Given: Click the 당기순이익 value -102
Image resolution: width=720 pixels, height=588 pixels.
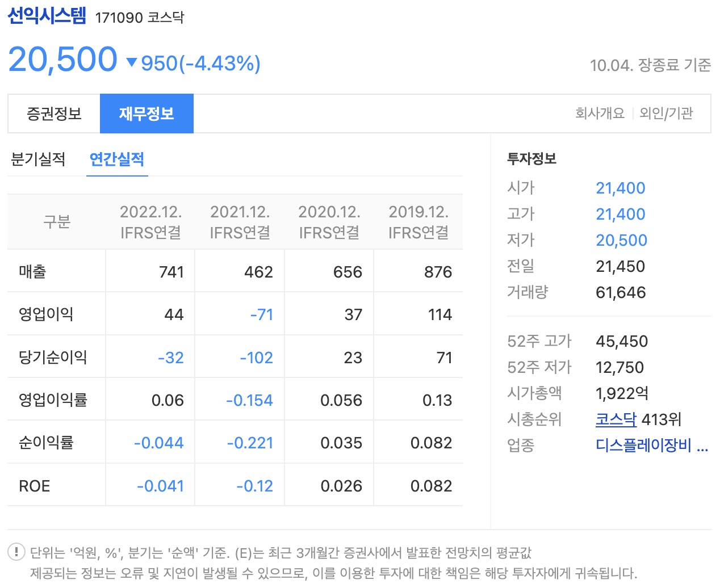Looking at the screenshot, I should (257, 358).
